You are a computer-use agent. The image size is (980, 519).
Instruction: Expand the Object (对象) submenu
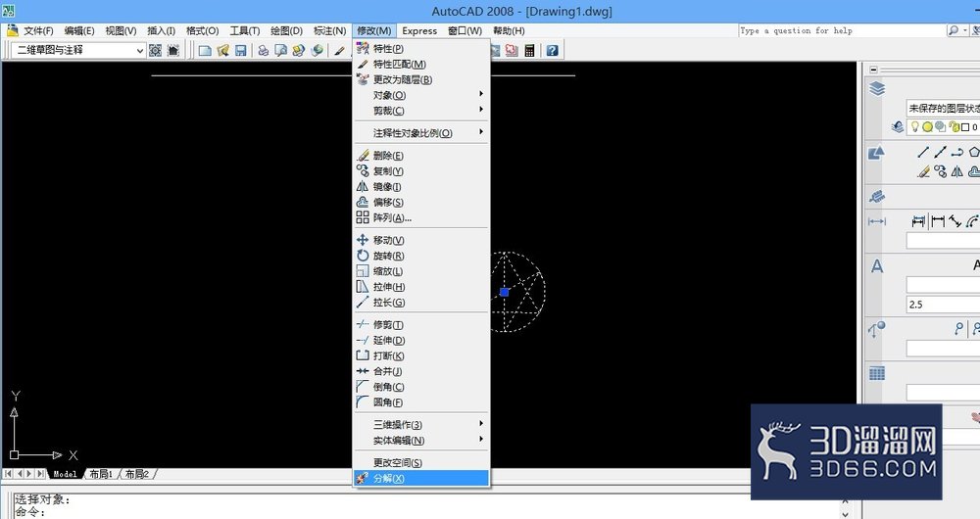pos(420,95)
